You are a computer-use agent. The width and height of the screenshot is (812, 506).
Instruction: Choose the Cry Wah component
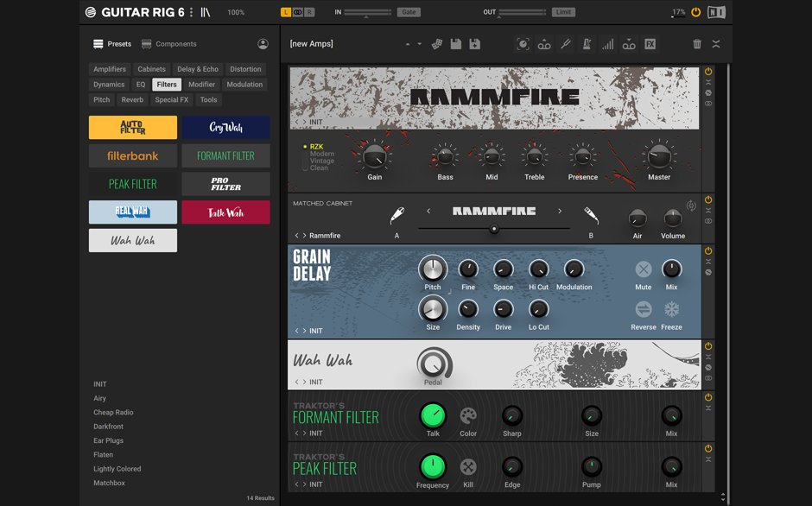225,128
